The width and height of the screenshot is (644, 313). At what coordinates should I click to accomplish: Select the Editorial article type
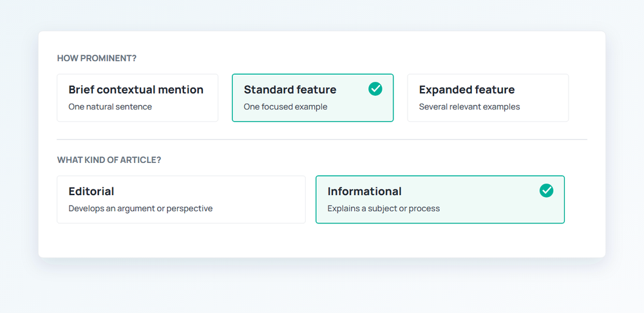coord(181,200)
